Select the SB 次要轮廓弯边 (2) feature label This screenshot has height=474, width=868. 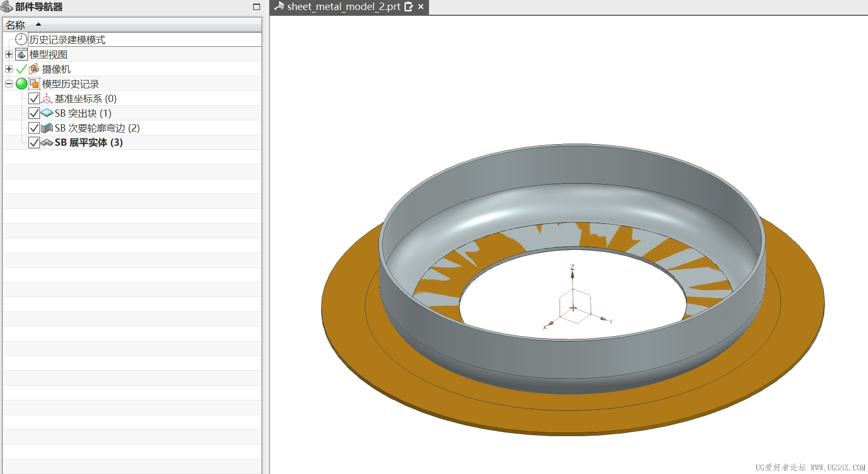point(97,128)
